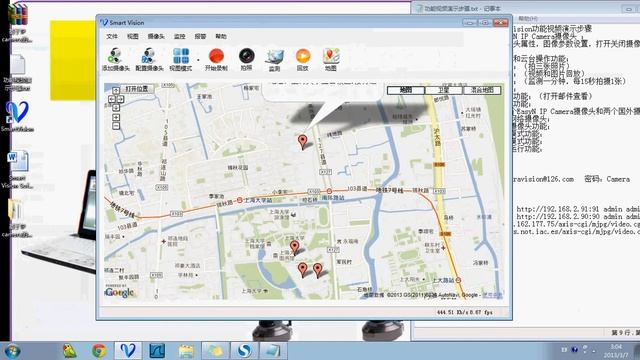This screenshot has width=640, height=360.
Task: Switch the map to 地图 map type
Action: [x=406, y=90]
